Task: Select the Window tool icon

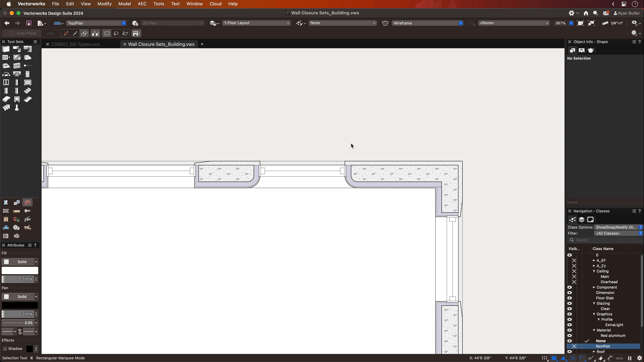Action: coord(6,82)
